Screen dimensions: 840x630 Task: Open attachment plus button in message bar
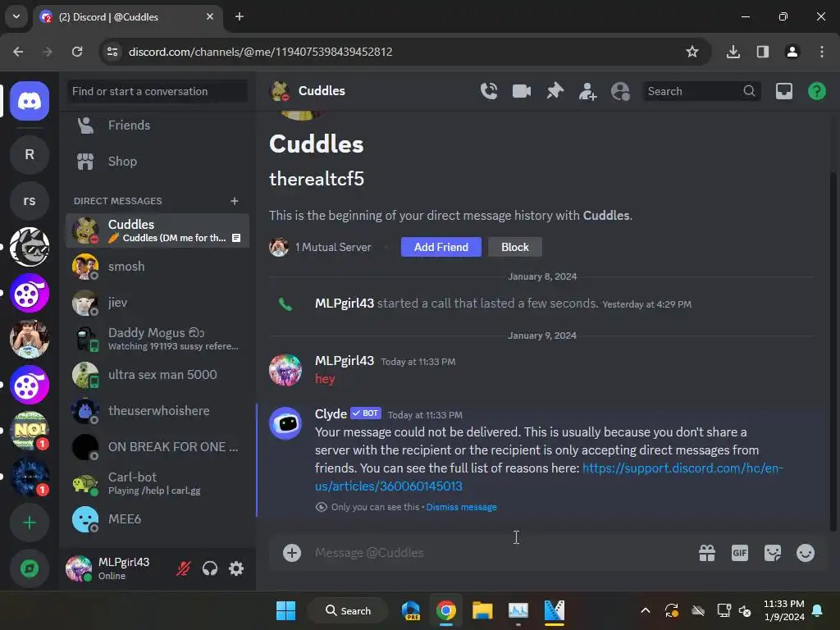[x=292, y=553]
